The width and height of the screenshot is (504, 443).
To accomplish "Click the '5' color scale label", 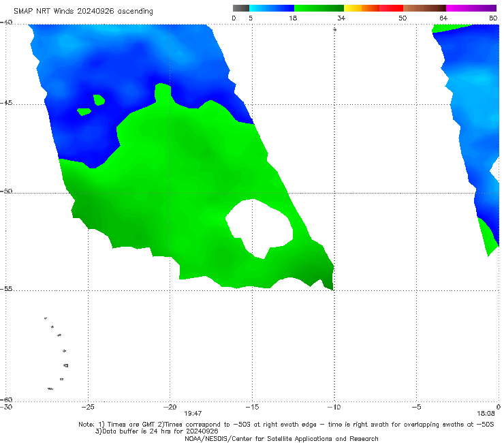I will click(x=251, y=18).
